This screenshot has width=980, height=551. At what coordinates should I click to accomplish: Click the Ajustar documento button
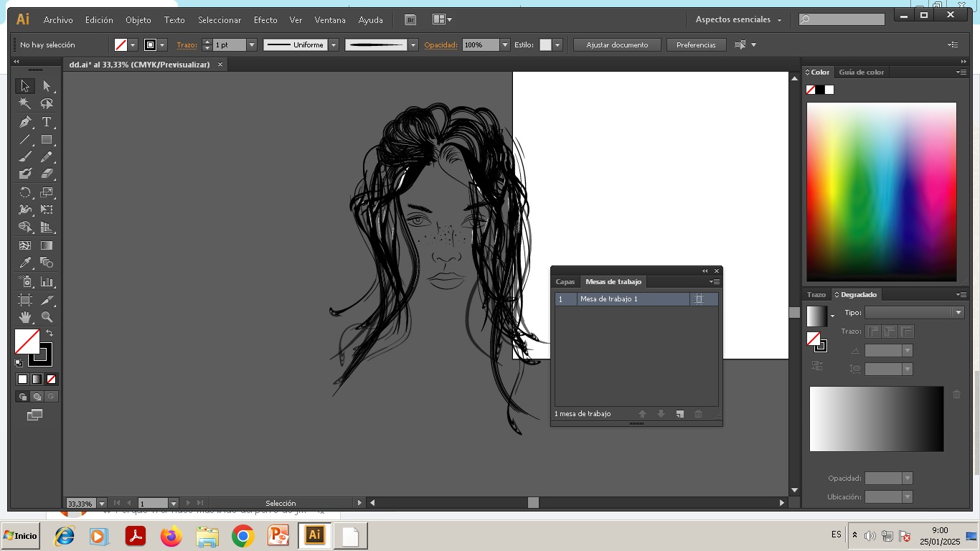pyautogui.click(x=617, y=45)
